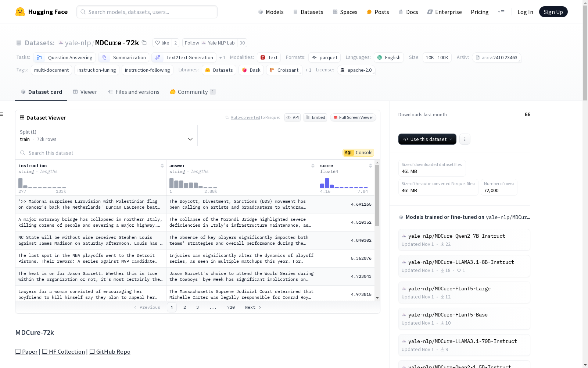Image resolution: width=588 pixels, height=368 pixels.
Task: Click the multi-document tag
Action: click(51, 70)
